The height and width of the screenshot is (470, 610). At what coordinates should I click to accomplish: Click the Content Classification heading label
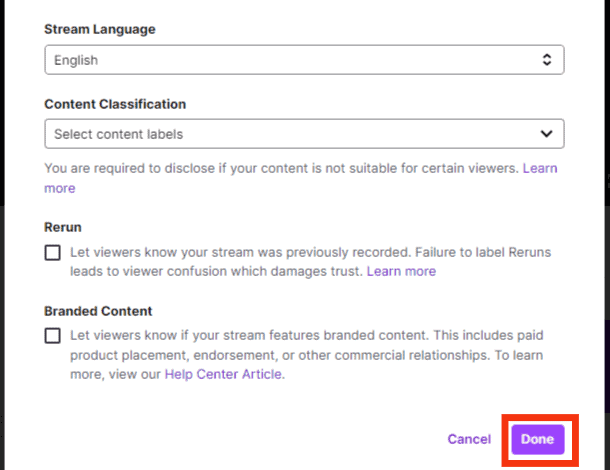pos(115,104)
